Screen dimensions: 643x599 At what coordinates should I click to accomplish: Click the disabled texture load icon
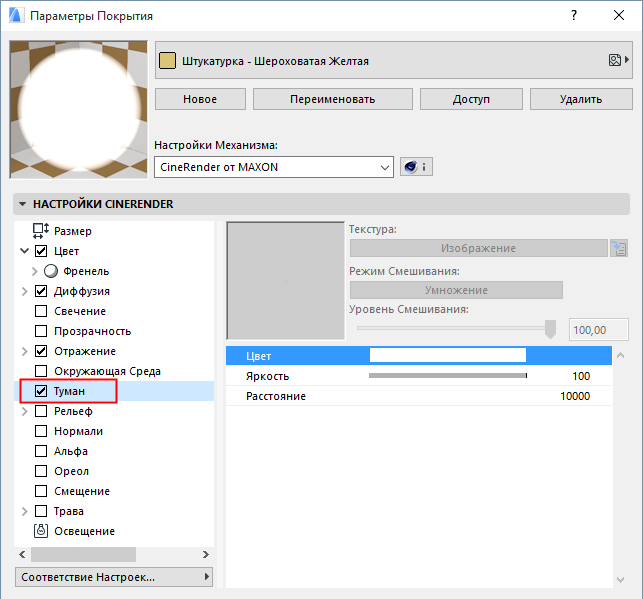(619, 248)
